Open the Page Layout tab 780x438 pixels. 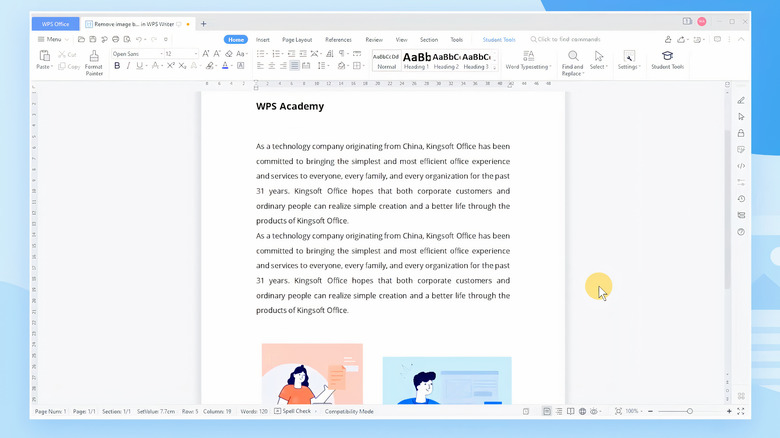[297, 39]
